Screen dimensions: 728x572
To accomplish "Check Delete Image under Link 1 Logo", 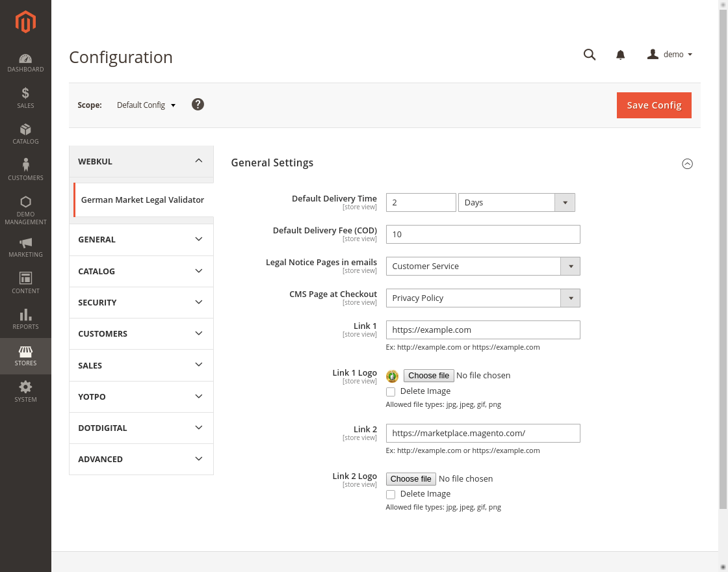I will point(391,391).
